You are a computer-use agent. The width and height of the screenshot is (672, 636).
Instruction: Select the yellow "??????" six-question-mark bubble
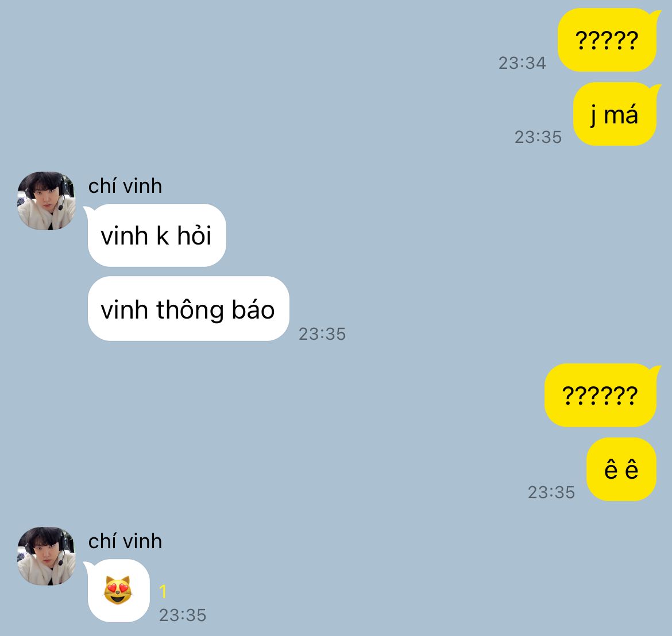(600, 395)
